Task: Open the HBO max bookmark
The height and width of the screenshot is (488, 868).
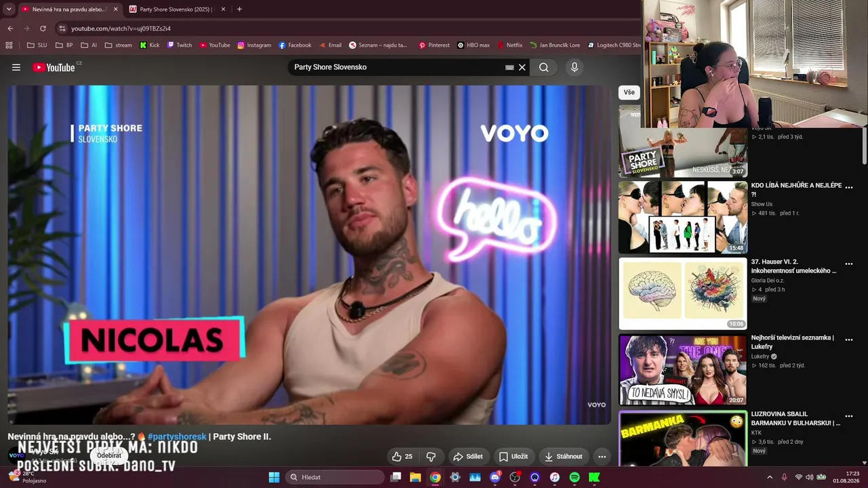Action: pos(473,45)
